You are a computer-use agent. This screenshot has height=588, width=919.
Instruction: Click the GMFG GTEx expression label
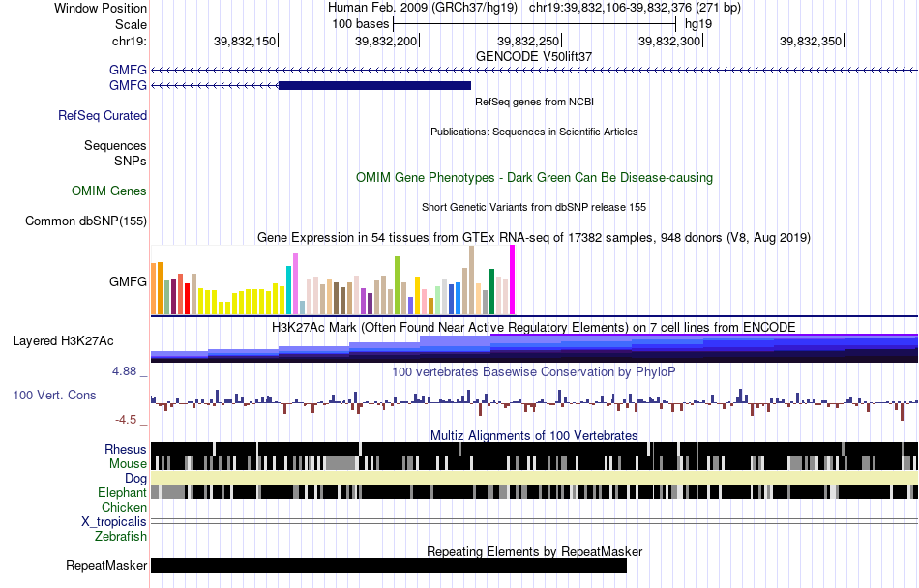point(128,281)
